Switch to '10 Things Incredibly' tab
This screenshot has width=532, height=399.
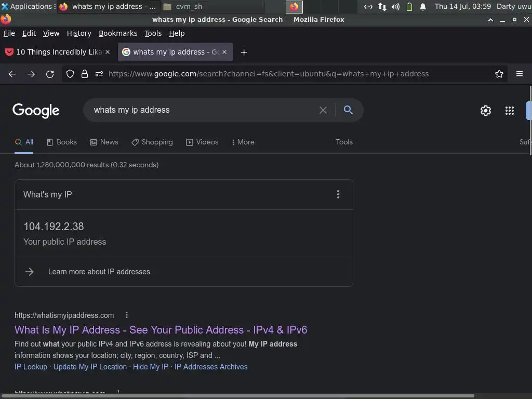tap(58, 52)
